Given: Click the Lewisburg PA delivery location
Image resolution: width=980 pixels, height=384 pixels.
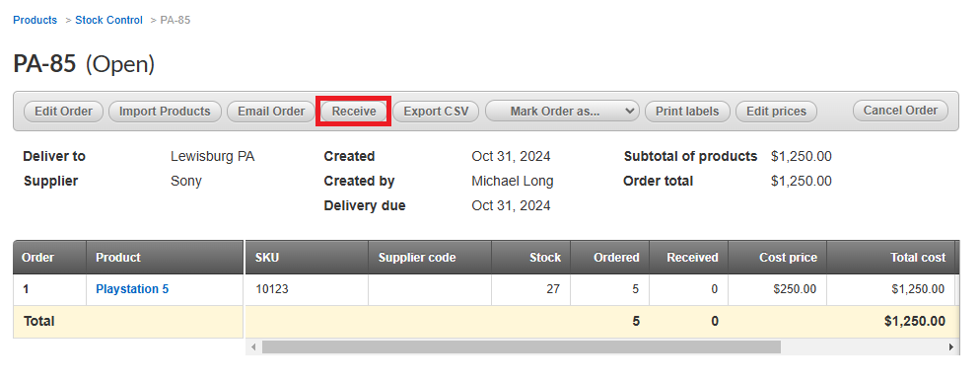Looking at the screenshot, I should coord(213,156).
